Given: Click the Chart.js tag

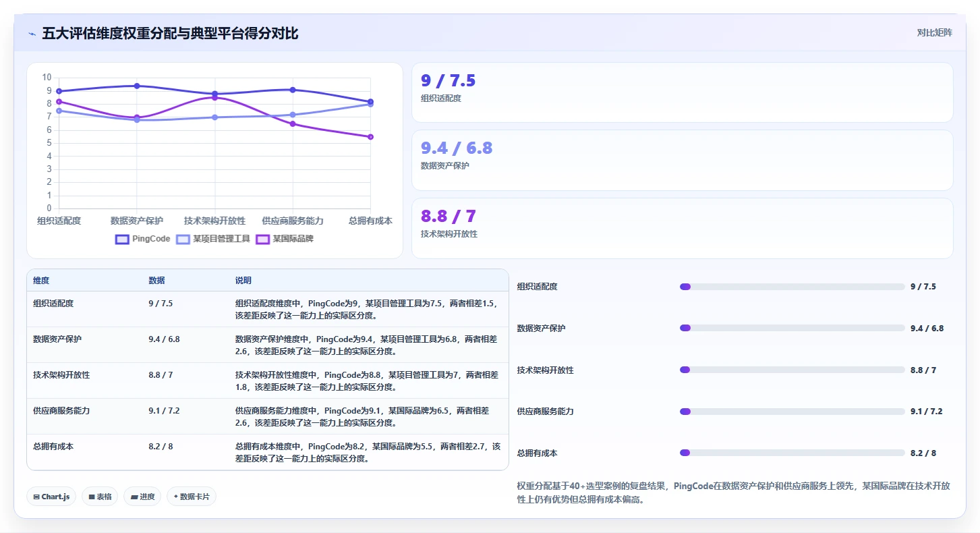Looking at the screenshot, I should (x=52, y=497).
